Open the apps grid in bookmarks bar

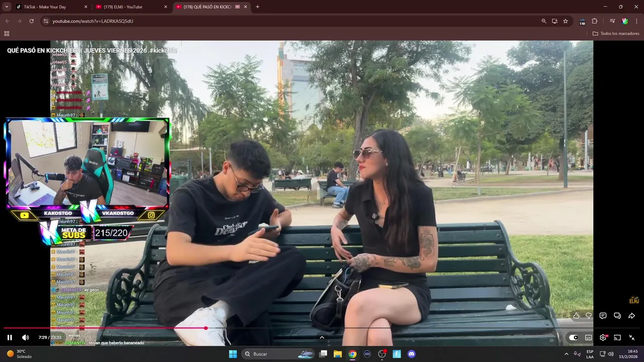7,34
